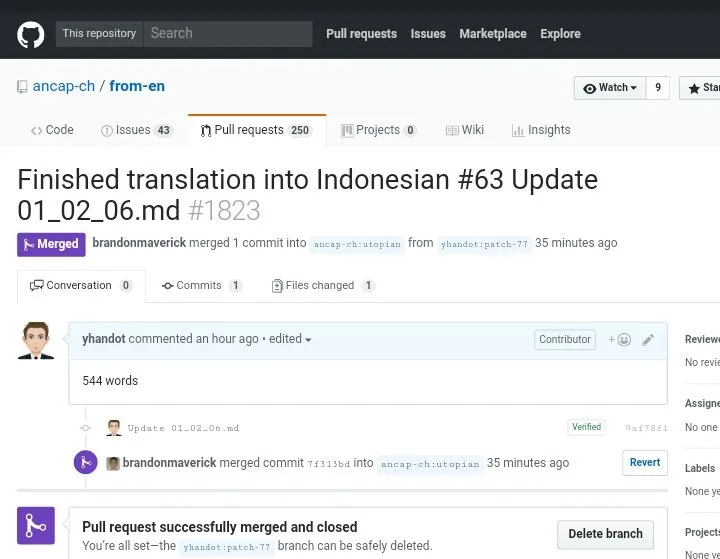Open the Watch dropdown
Image resolution: width=720 pixels, height=559 pixels.
point(610,88)
